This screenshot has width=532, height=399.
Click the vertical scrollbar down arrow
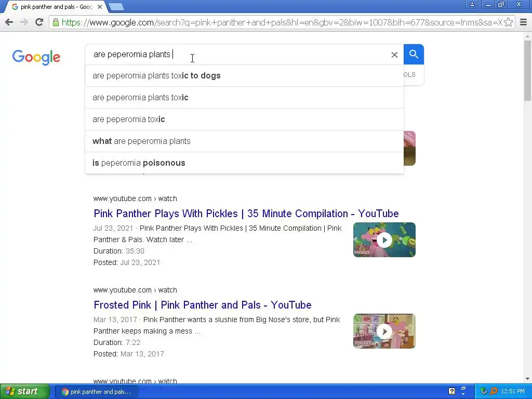528,379
